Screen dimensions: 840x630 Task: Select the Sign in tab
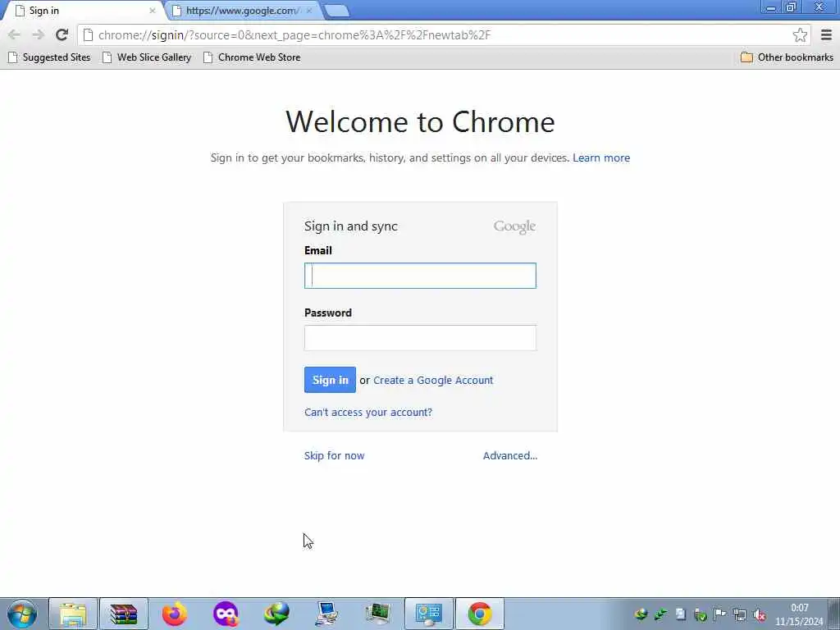coord(80,11)
